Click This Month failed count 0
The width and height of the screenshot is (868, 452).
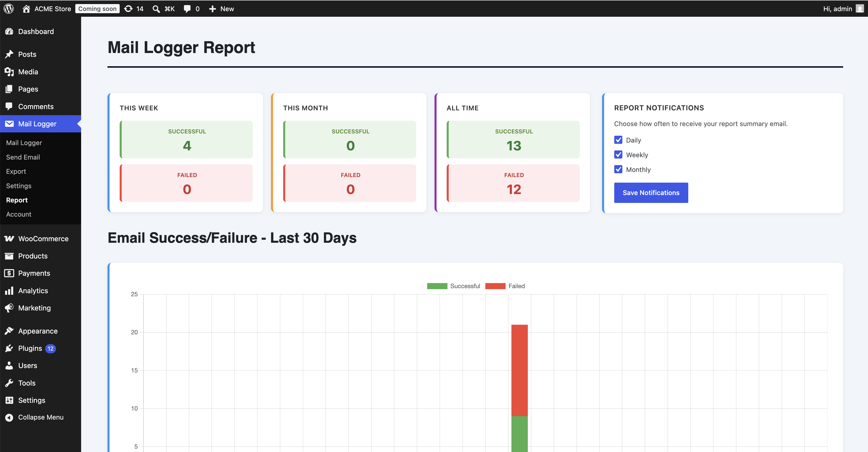click(x=350, y=189)
